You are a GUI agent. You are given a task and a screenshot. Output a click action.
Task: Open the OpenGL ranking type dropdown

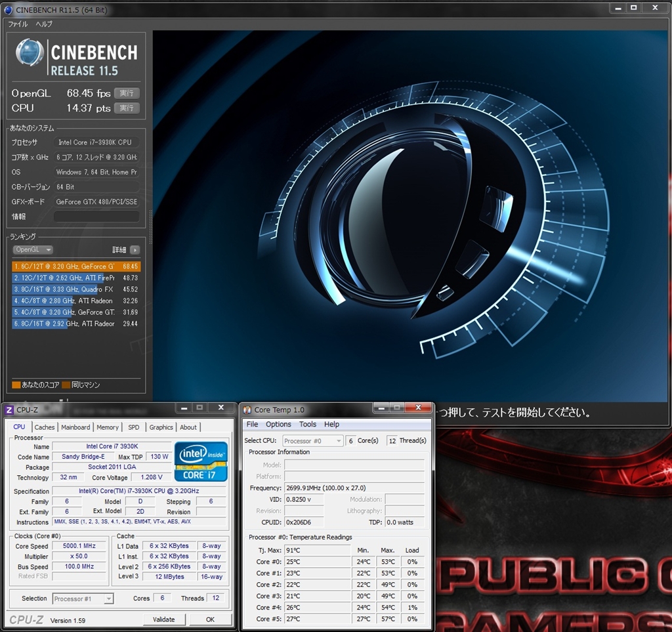33,250
